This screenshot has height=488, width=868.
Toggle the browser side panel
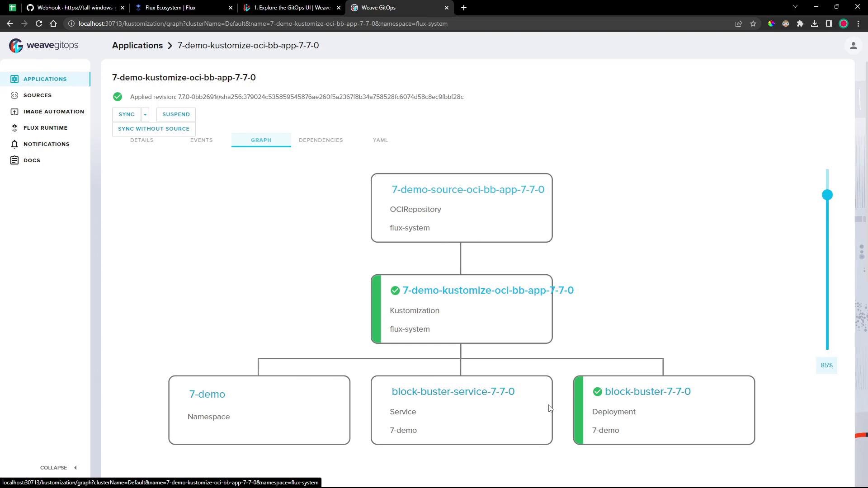[x=829, y=23]
